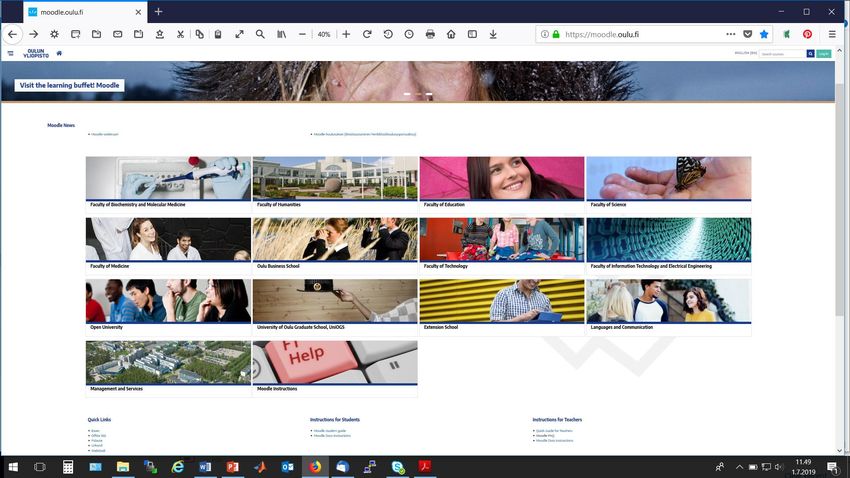Click the Search courses input field
The image size is (850, 478).
click(783, 54)
